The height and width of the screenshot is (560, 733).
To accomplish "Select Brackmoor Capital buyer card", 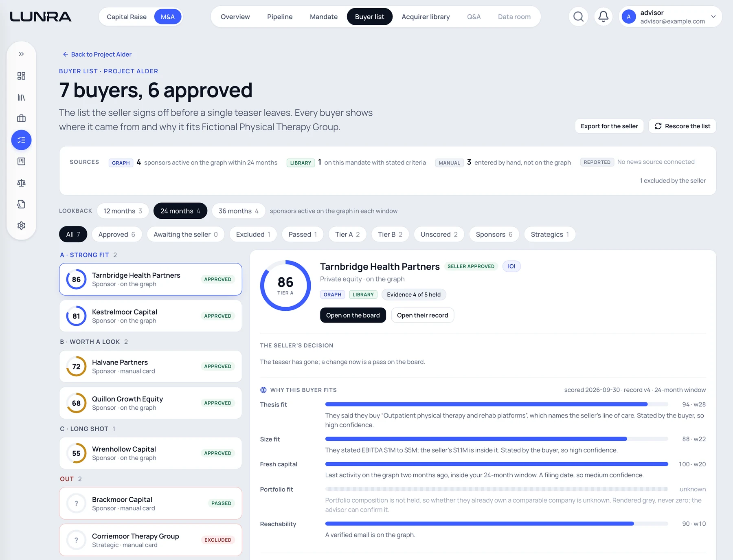I will 151,503.
